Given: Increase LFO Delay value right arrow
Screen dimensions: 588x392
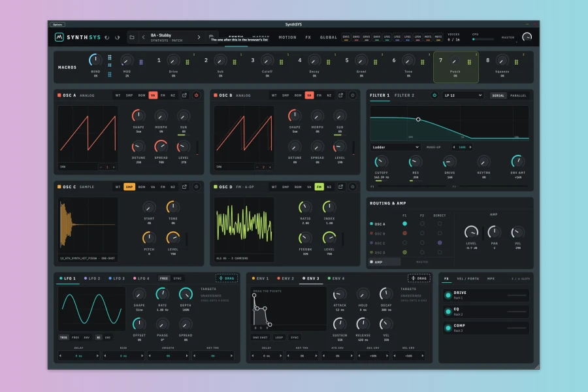Looking at the screenshot, I should 97,355.
